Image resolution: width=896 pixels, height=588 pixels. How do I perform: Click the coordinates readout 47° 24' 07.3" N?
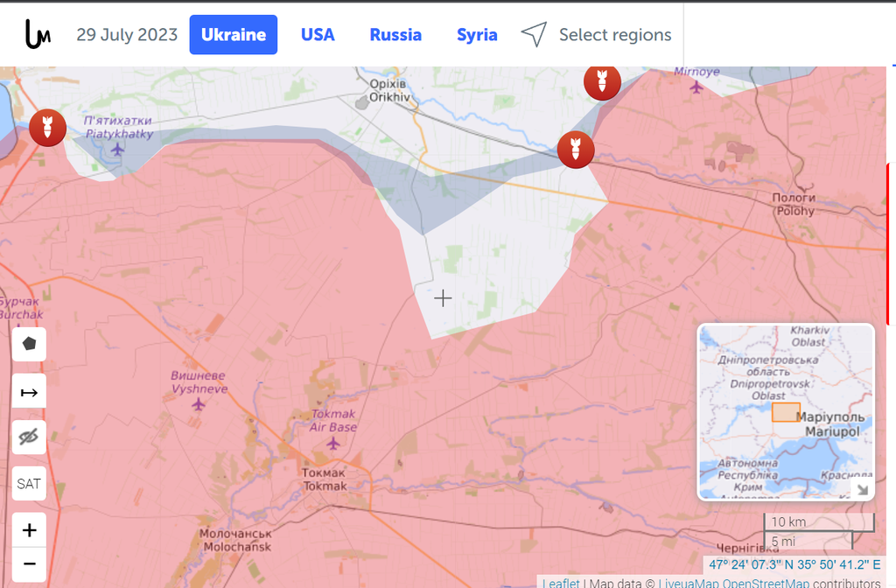tap(794, 564)
